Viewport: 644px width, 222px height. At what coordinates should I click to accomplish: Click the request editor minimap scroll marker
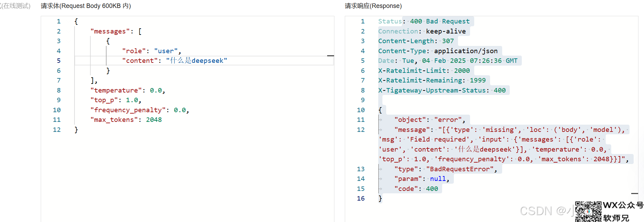(x=331, y=56)
